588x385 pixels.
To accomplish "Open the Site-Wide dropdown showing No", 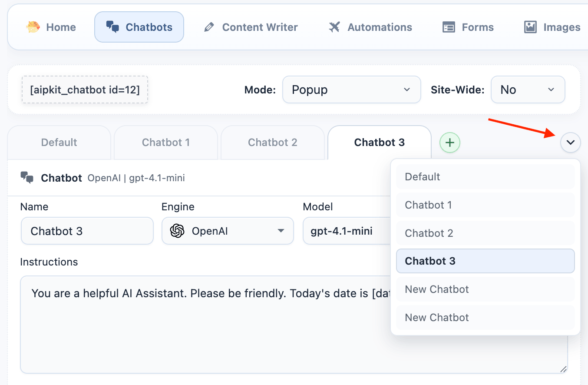I will click(x=528, y=90).
